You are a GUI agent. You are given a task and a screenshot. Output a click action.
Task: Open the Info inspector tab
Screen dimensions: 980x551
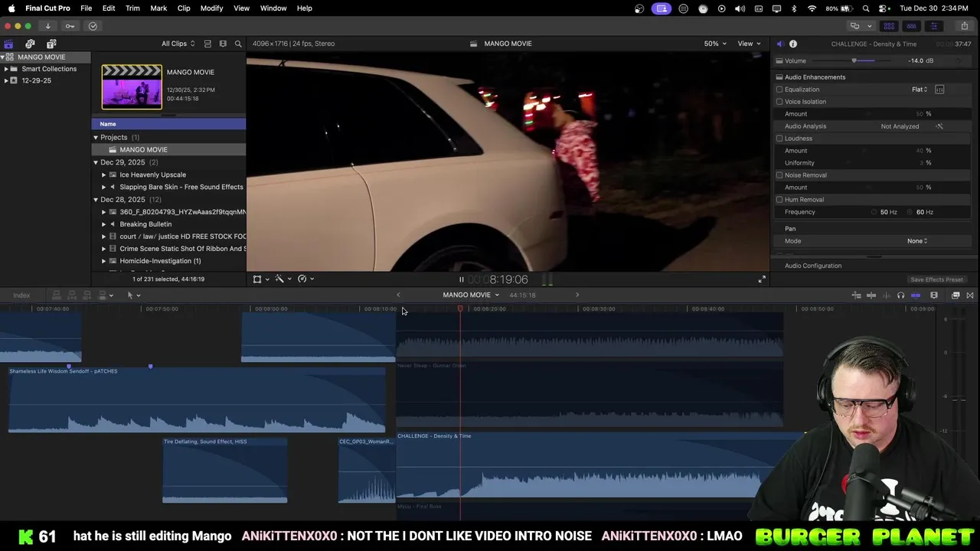(793, 44)
